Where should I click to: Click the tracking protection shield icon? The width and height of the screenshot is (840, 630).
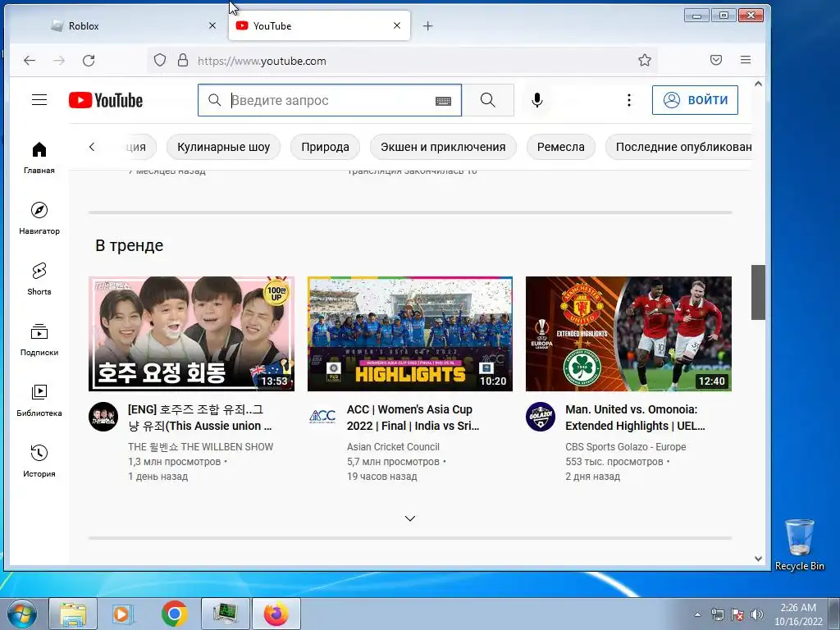pos(160,60)
